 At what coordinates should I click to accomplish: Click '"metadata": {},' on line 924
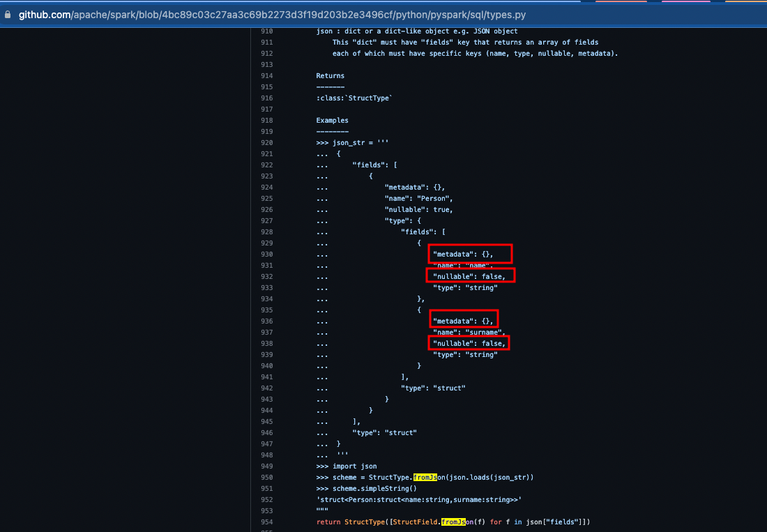415,188
